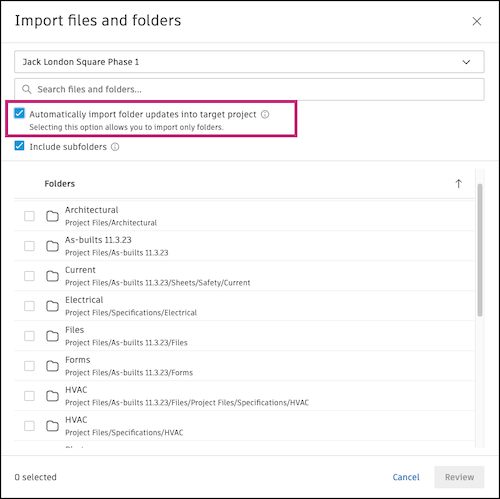500x499 pixels.
Task: Check the HVAC in Project Files/Specifications checkbox
Action: click(29, 426)
